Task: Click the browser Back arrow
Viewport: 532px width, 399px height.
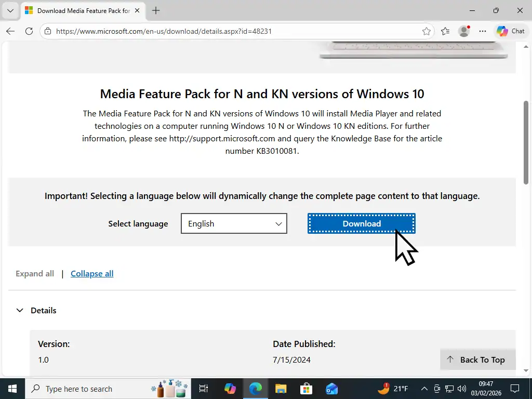Action: (10, 31)
